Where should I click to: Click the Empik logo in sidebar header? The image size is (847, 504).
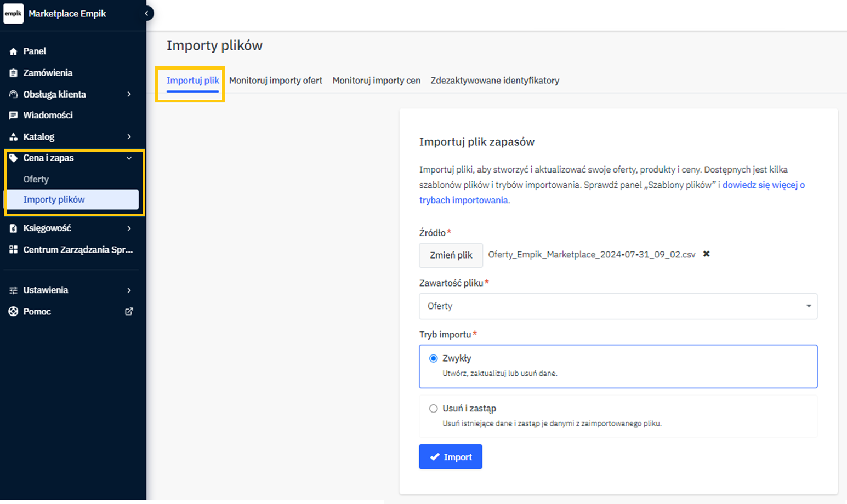(x=13, y=14)
